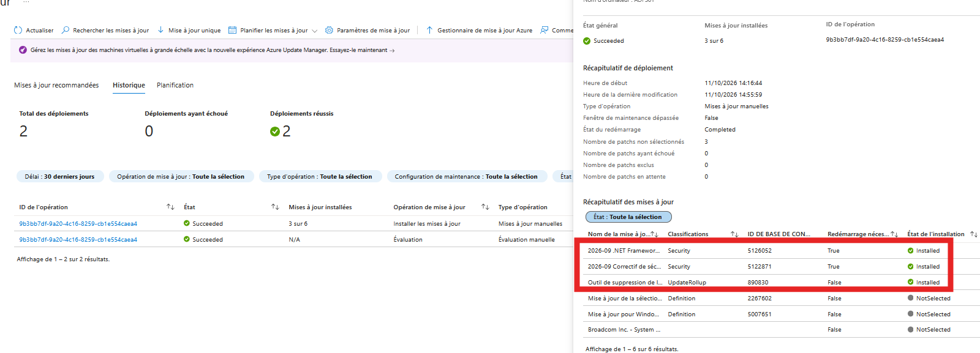Click the Planifier les mises à jour calendar icon

pyautogui.click(x=232, y=30)
